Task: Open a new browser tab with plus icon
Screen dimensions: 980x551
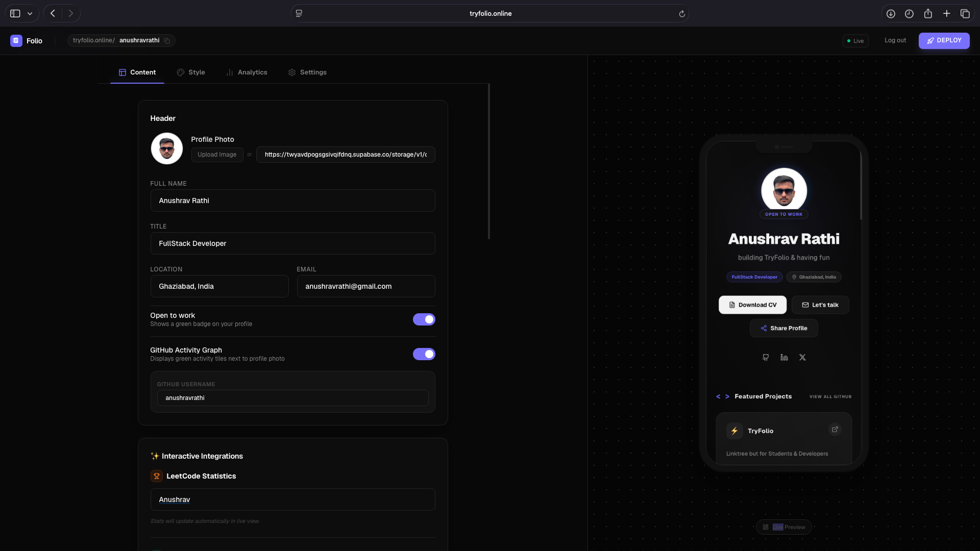Action: [x=946, y=14]
